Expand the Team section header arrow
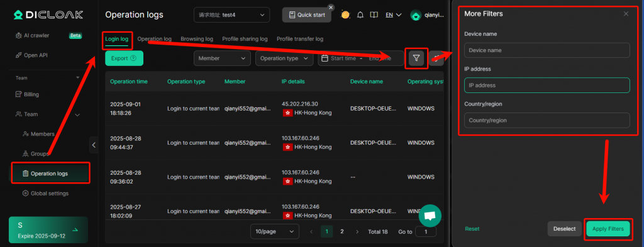Screen dimensions: 644x247 pos(78,78)
